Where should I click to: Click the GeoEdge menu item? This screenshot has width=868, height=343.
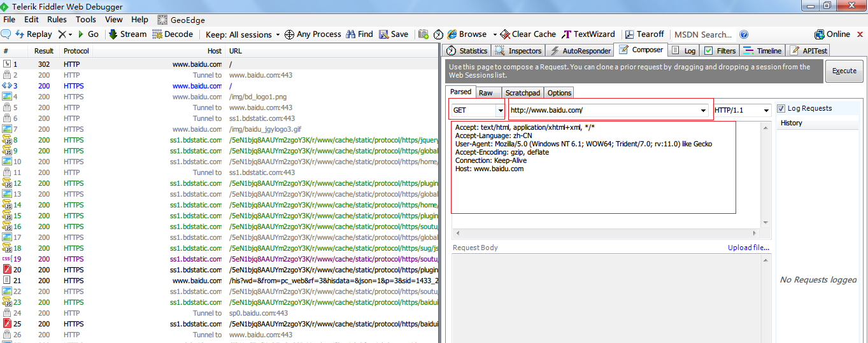click(x=181, y=20)
